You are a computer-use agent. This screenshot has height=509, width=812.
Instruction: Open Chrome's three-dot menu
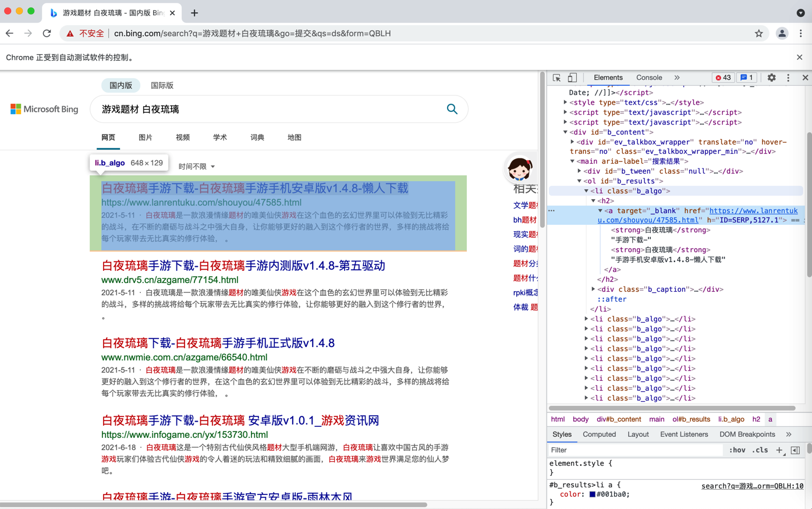click(801, 33)
